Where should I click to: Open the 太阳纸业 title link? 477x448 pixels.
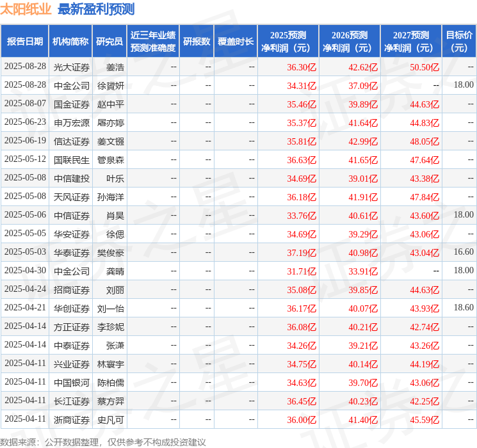pos(26,10)
